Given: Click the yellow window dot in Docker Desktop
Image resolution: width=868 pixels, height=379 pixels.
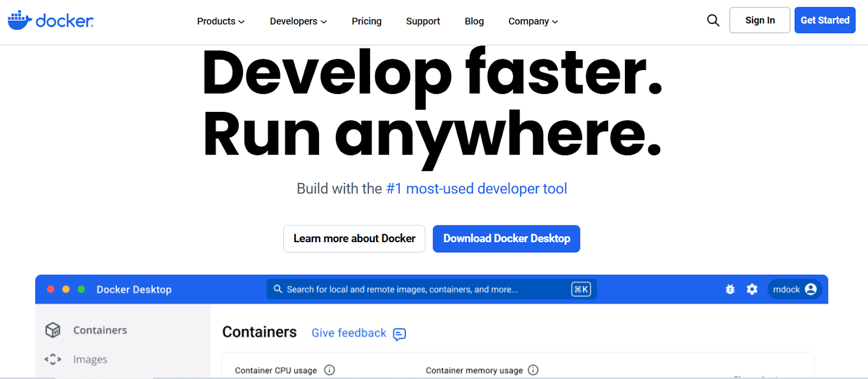Looking at the screenshot, I should (66, 289).
